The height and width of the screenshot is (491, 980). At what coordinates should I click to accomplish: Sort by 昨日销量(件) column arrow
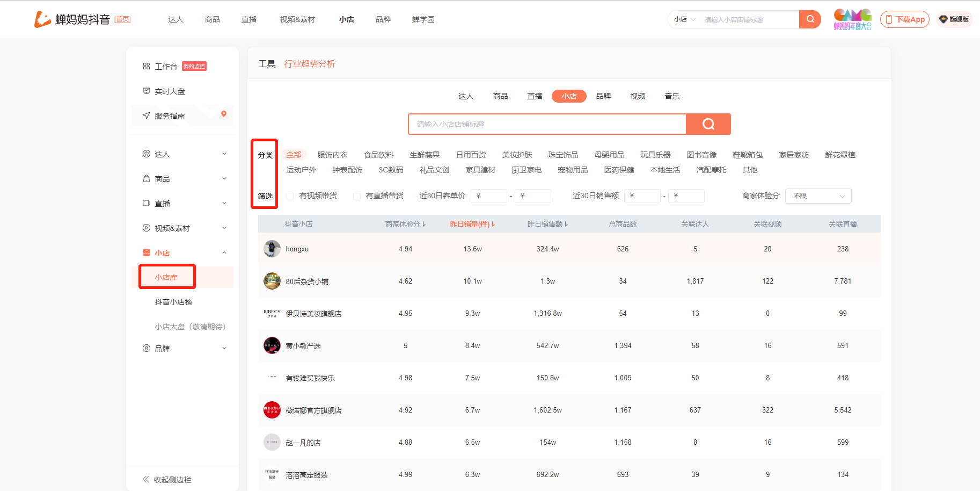point(493,224)
